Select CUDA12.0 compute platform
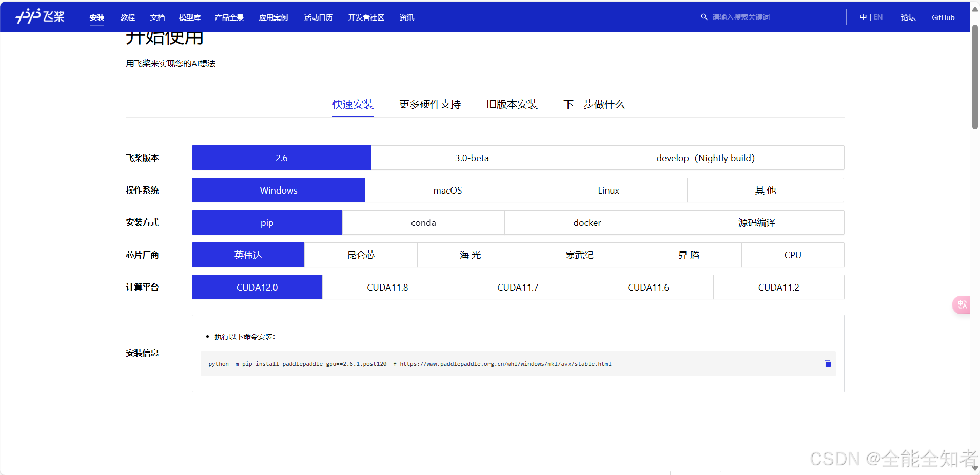The image size is (980, 475). pyautogui.click(x=257, y=287)
